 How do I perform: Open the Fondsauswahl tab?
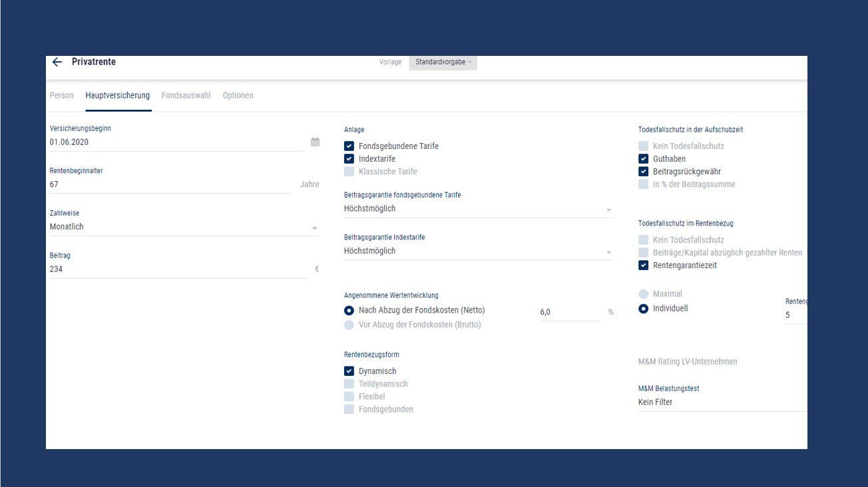(186, 96)
